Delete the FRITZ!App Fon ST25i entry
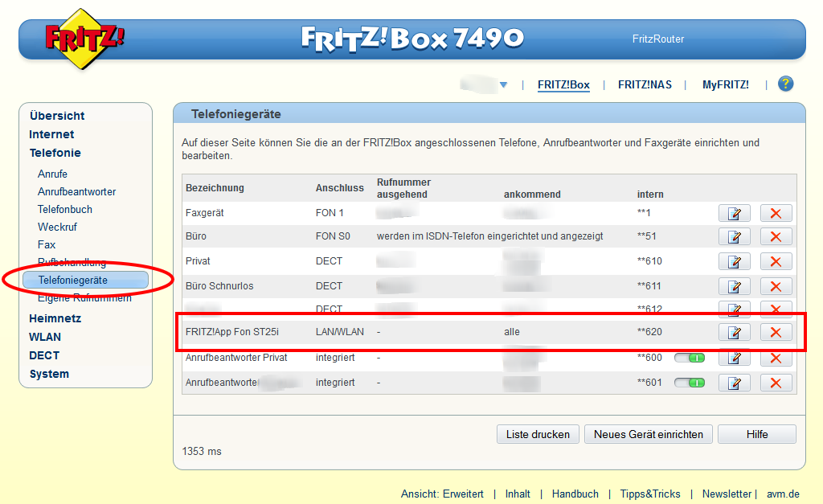Screen dimensions: 823x504 pyautogui.click(x=776, y=332)
